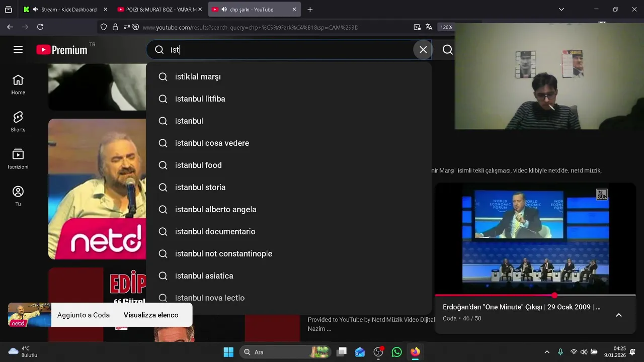Open the notifications bell tray icon
This screenshot has width=644, height=362.
coord(633,352)
